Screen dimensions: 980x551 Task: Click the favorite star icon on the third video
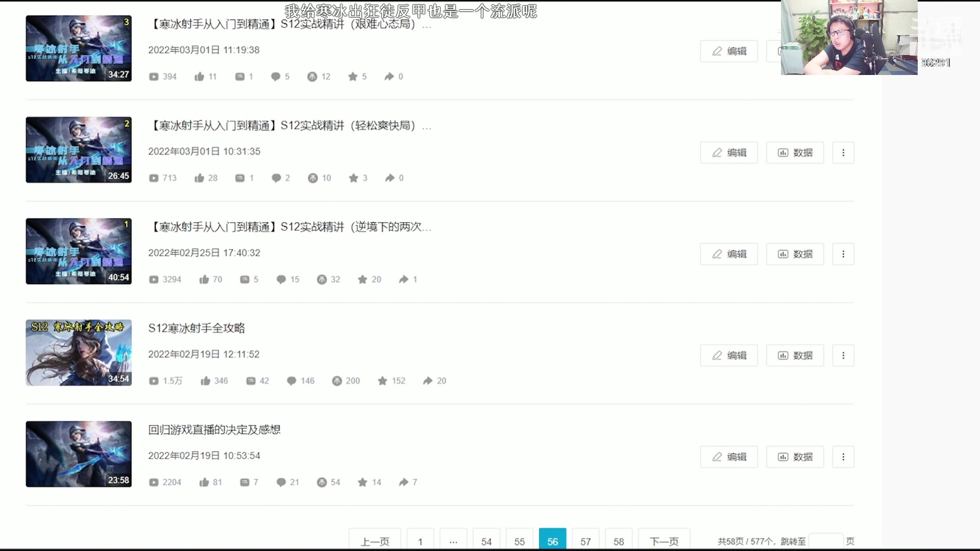coord(363,279)
